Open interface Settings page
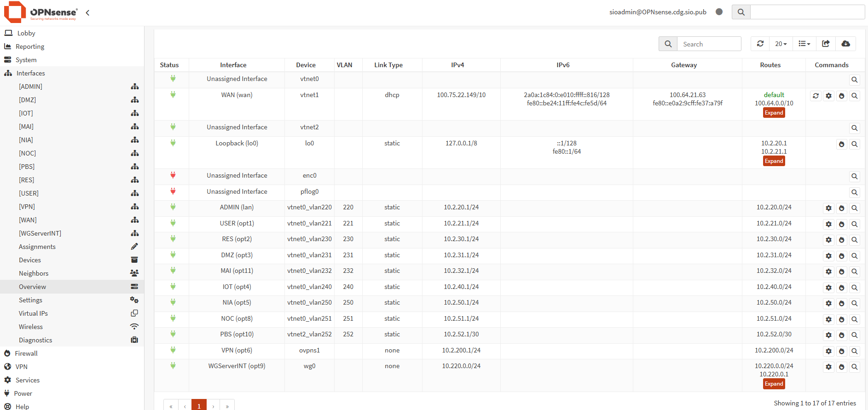The image size is (868, 410). coord(72,300)
